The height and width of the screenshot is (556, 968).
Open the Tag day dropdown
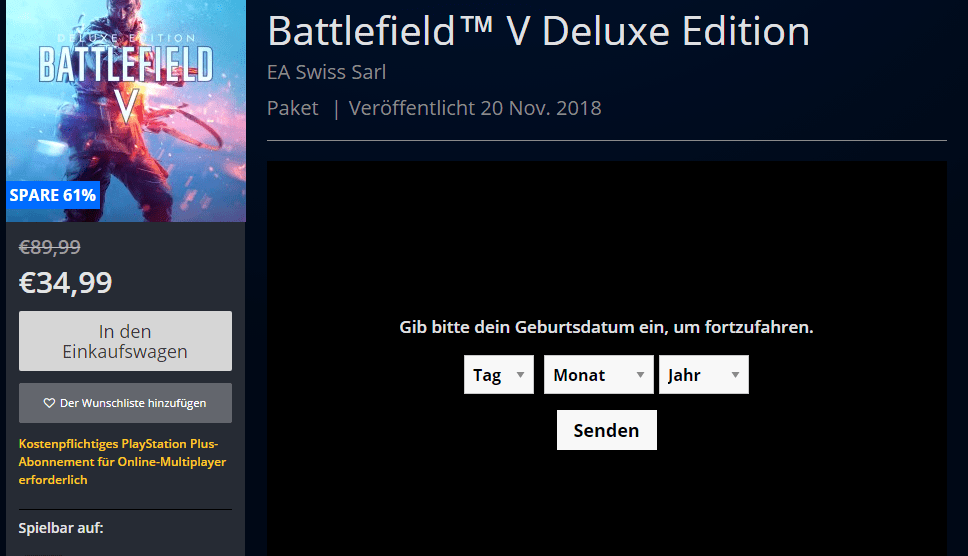coord(498,375)
